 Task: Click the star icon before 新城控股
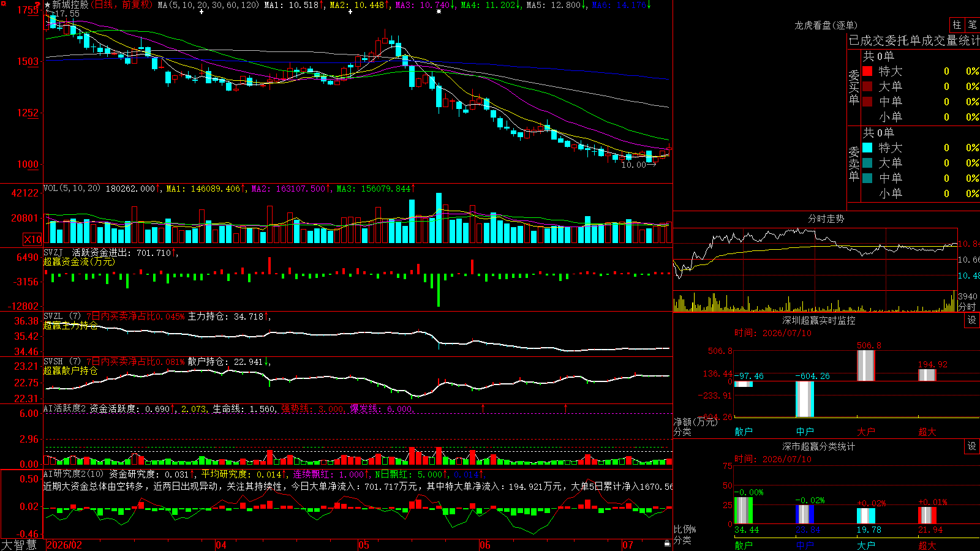pyautogui.click(x=48, y=5)
